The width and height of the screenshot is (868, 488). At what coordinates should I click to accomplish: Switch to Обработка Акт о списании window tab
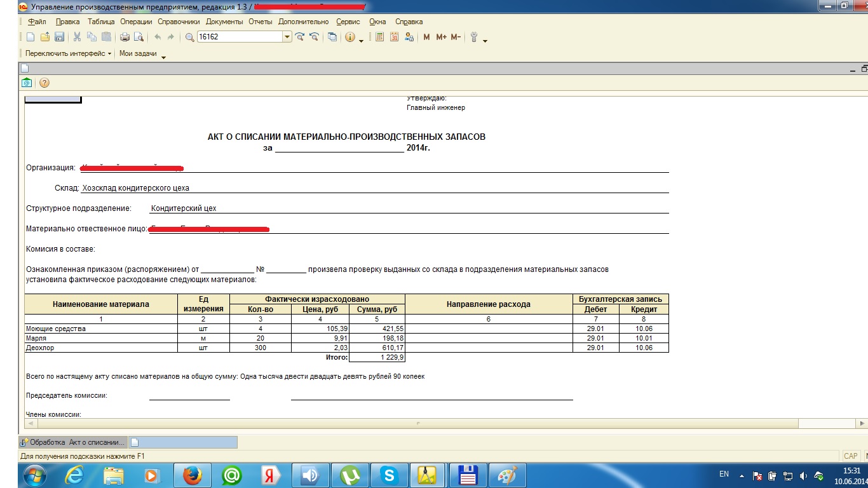(72, 442)
